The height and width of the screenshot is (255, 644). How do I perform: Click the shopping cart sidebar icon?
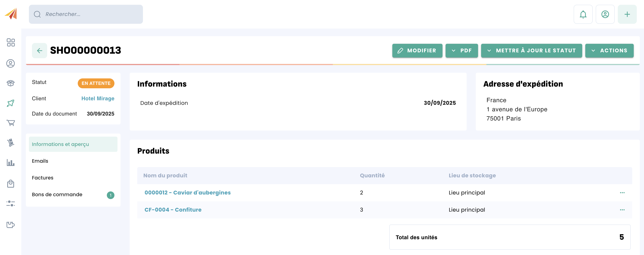click(10, 123)
